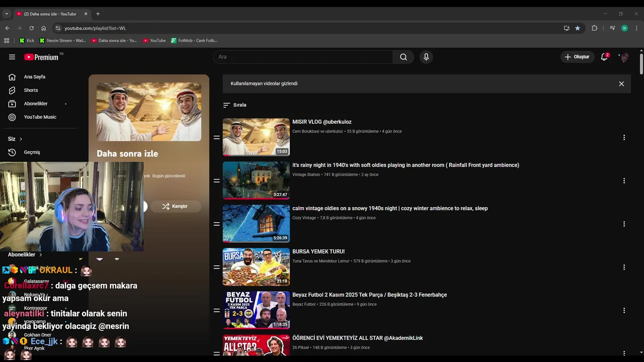Open Beyaz Futbol 2 Kasım thumbnail
The width and height of the screenshot is (644, 362).
coord(256,310)
